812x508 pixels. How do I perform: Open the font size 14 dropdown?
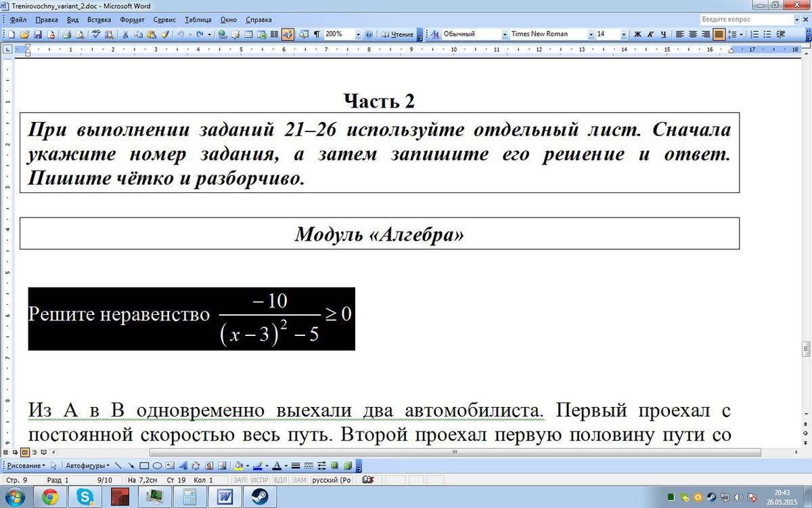625,34
